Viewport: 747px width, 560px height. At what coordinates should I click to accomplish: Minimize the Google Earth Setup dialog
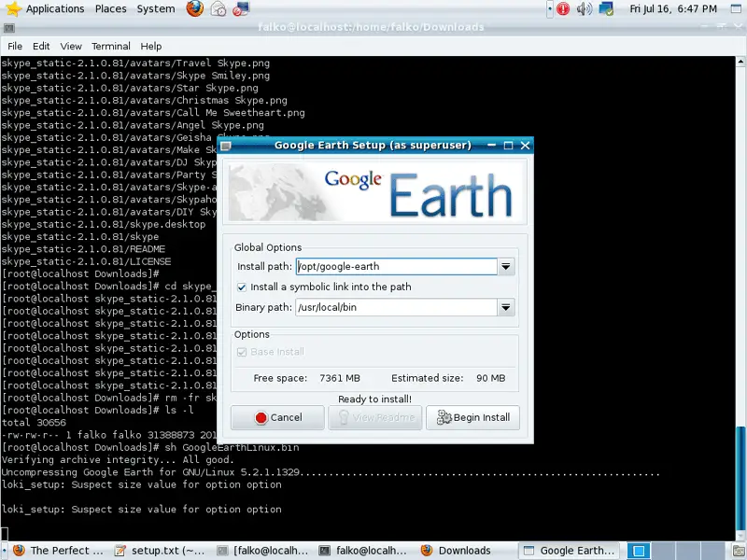[492, 146]
